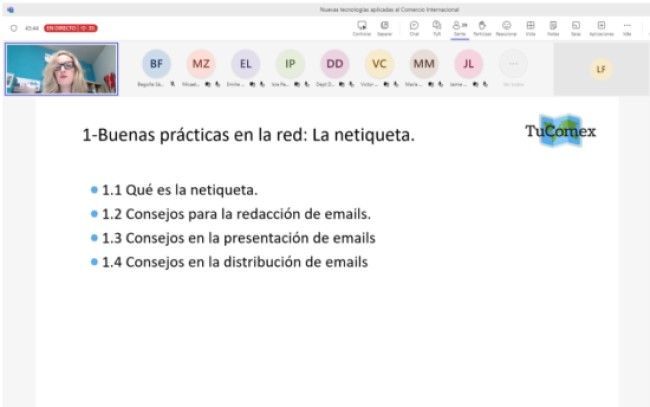Select the LF self-view avatar tile
Screen dimensions: 650x407
(x=601, y=69)
